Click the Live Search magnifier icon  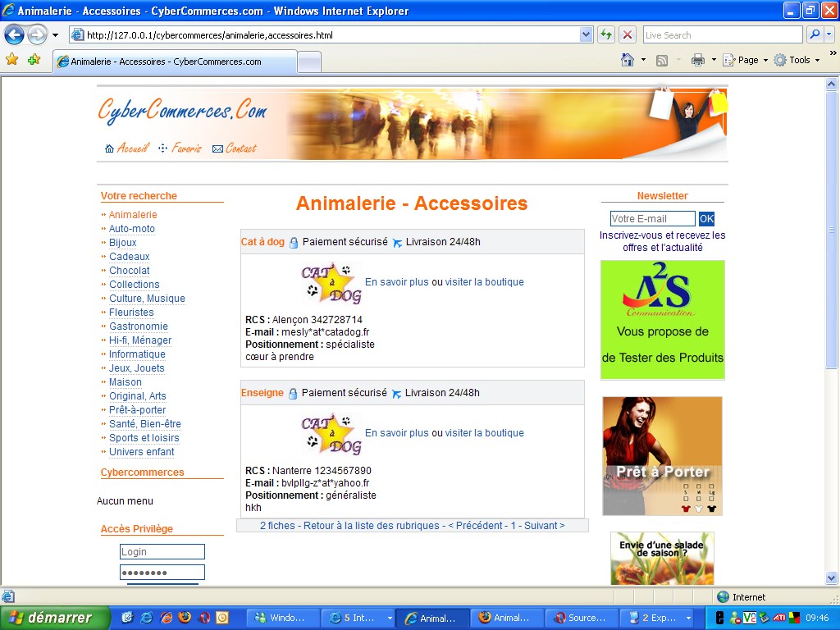click(x=815, y=34)
